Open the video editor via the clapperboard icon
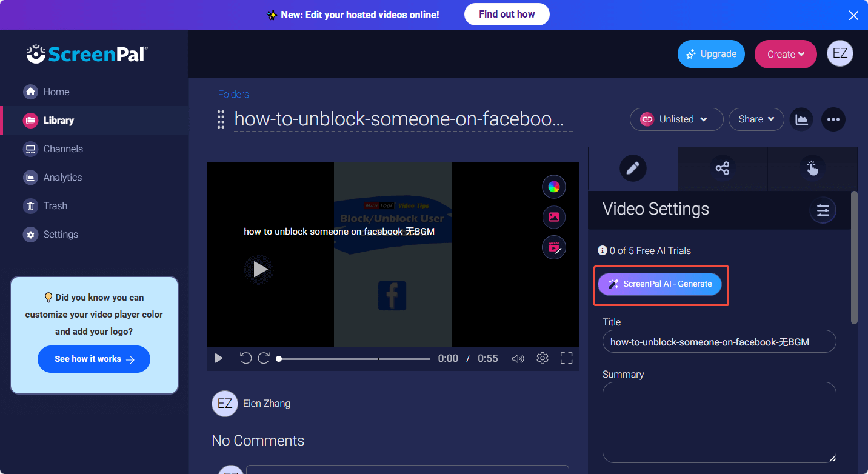This screenshot has width=868, height=474. tap(553, 247)
